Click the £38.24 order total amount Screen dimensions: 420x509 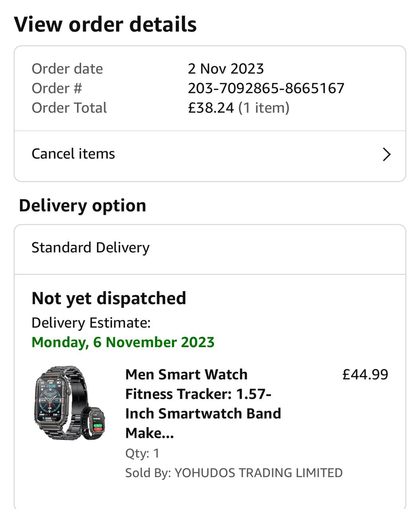tap(211, 108)
